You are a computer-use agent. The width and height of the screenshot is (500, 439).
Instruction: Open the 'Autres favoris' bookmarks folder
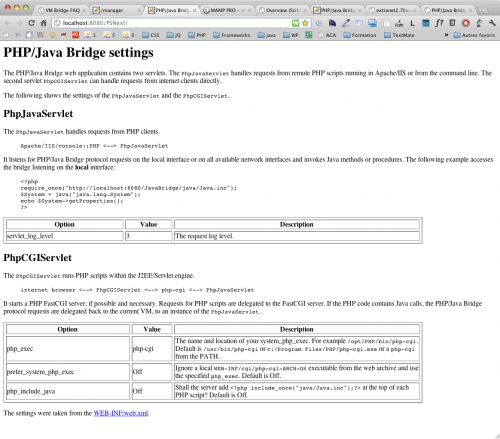click(x=474, y=35)
